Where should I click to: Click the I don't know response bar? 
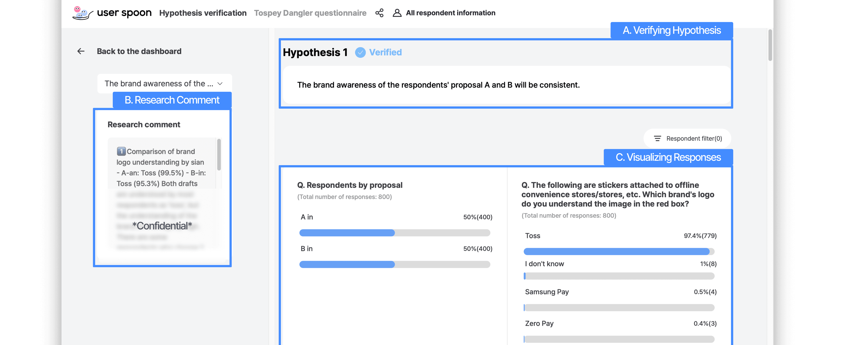pos(619,276)
